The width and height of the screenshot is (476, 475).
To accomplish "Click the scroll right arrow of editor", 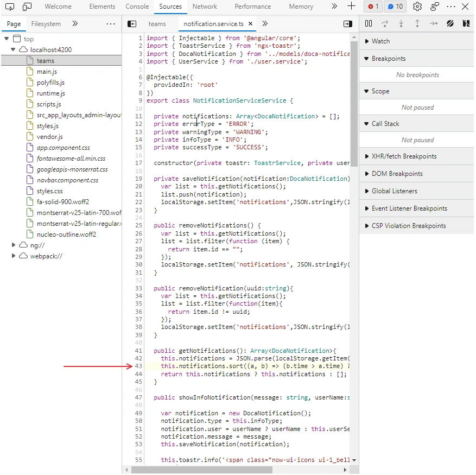I will tap(345, 470).
